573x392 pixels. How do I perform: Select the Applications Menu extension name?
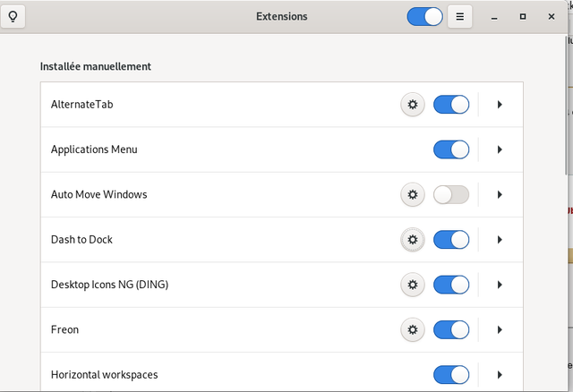click(x=94, y=149)
